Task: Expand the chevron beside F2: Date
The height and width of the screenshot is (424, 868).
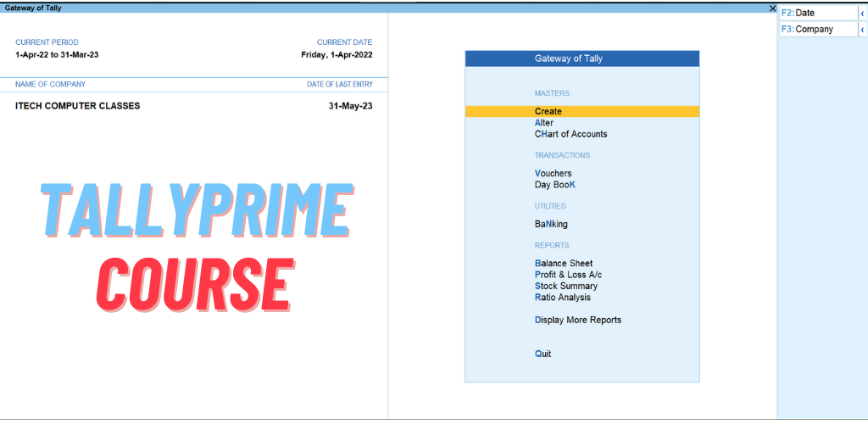Action: click(x=862, y=13)
